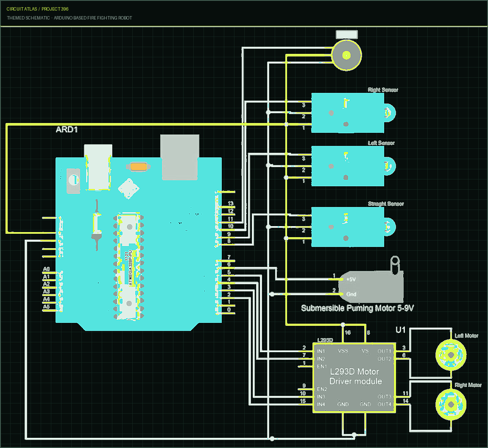Click the VSS pin label on L293D
The height and width of the screenshot is (448, 488).
[x=343, y=351]
